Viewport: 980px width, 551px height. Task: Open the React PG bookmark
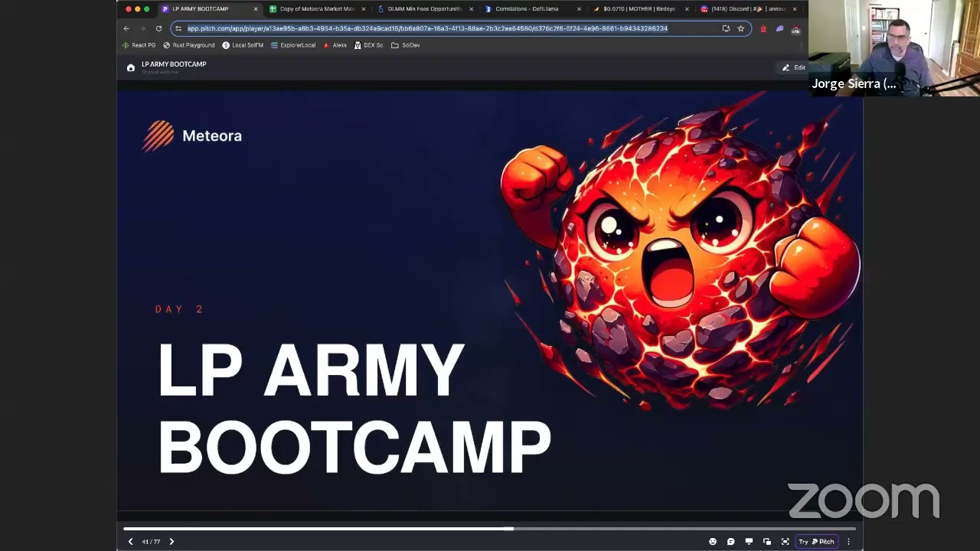tap(139, 45)
